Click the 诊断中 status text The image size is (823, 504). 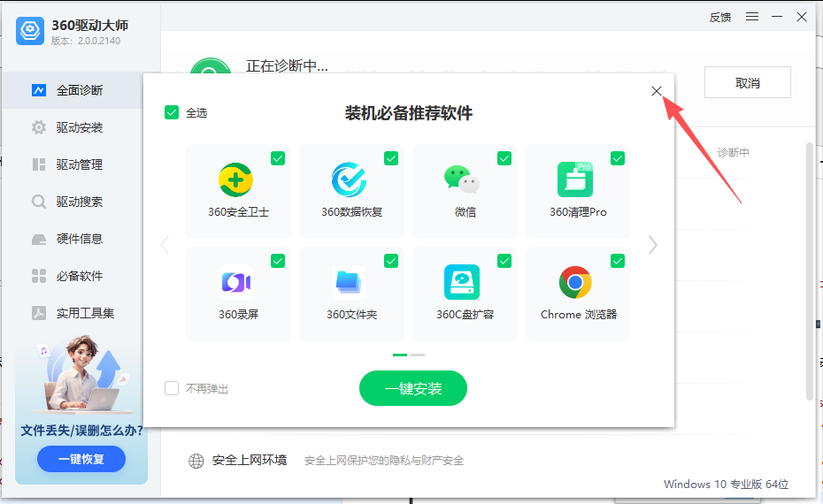[x=734, y=153]
